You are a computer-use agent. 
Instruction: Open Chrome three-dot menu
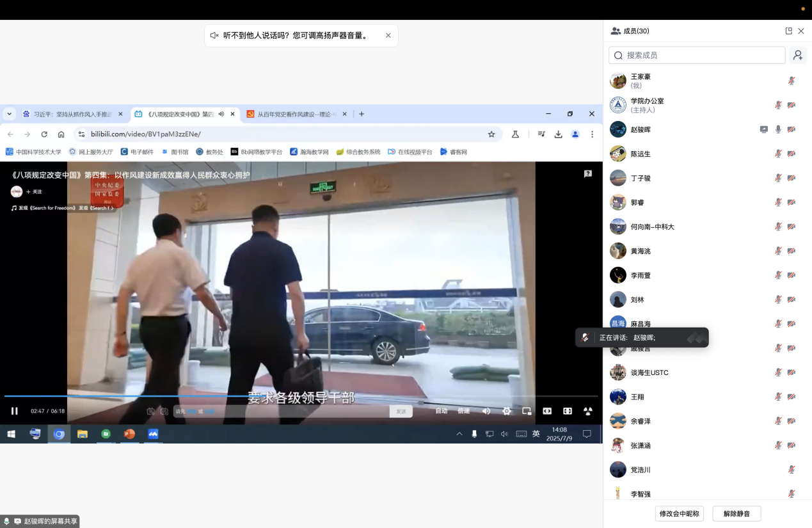point(593,134)
